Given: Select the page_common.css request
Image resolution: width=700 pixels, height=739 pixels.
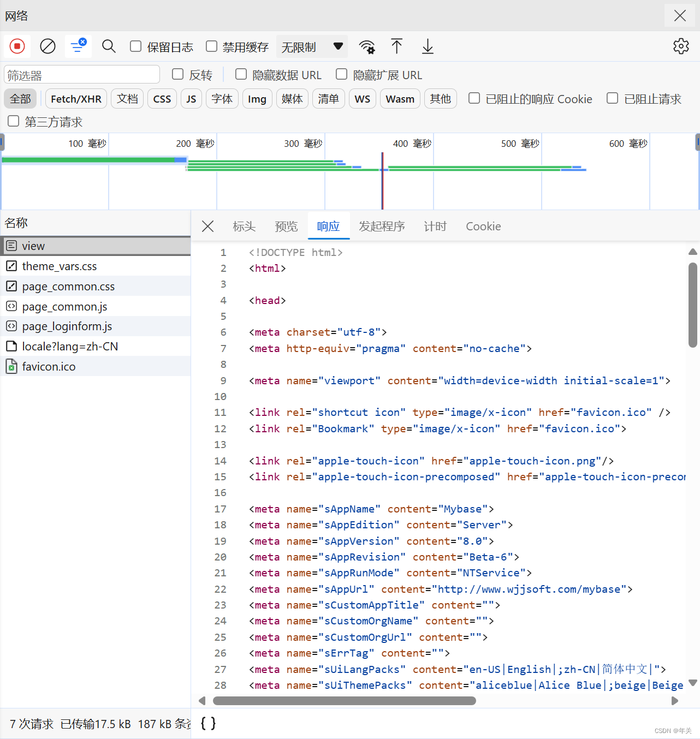Looking at the screenshot, I should click(x=96, y=286).
